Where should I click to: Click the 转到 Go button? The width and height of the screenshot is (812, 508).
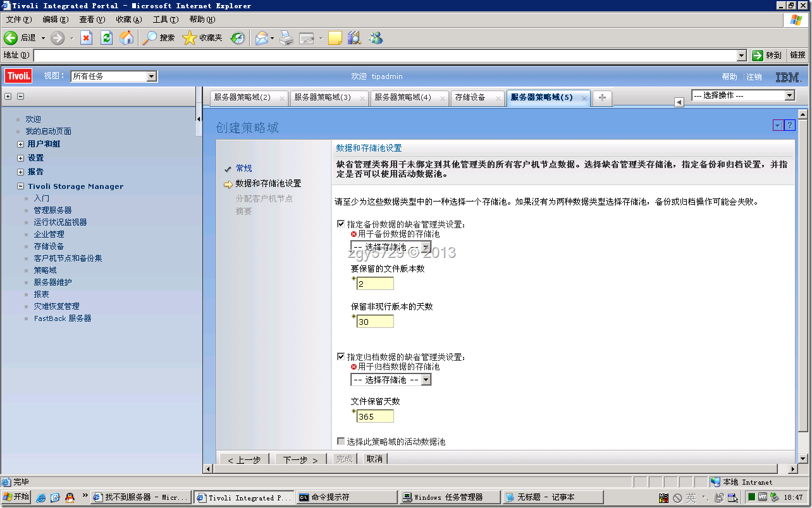click(x=768, y=56)
